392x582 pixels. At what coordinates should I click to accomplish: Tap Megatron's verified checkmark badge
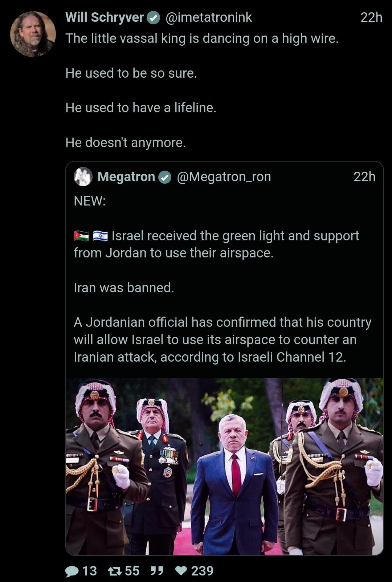click(164, 177)
